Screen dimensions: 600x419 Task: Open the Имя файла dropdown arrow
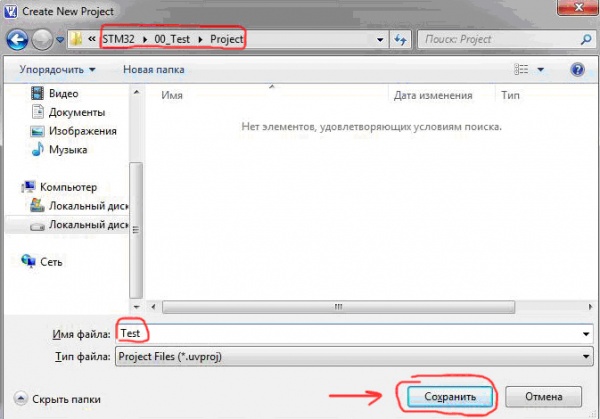[586, 334]
